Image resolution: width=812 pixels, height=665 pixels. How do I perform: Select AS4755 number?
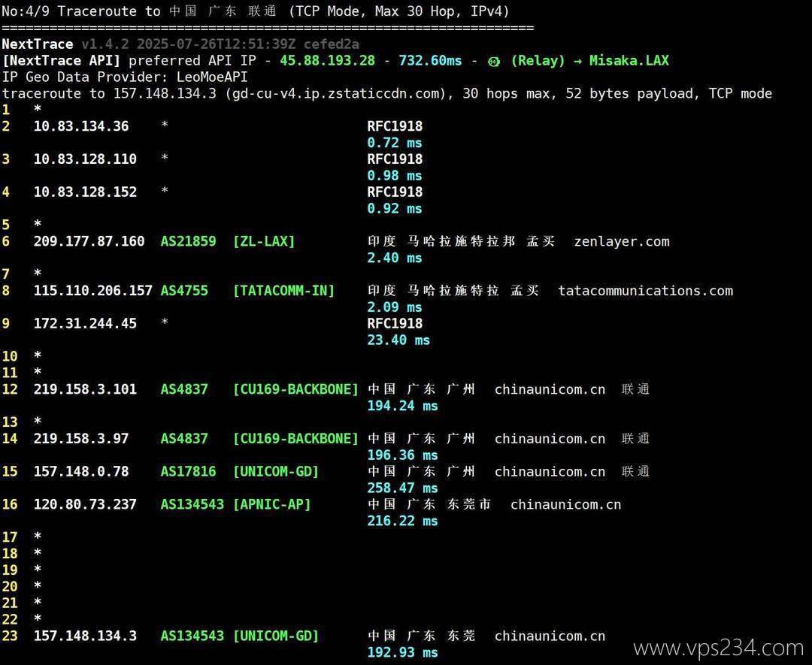coord(184,291)
